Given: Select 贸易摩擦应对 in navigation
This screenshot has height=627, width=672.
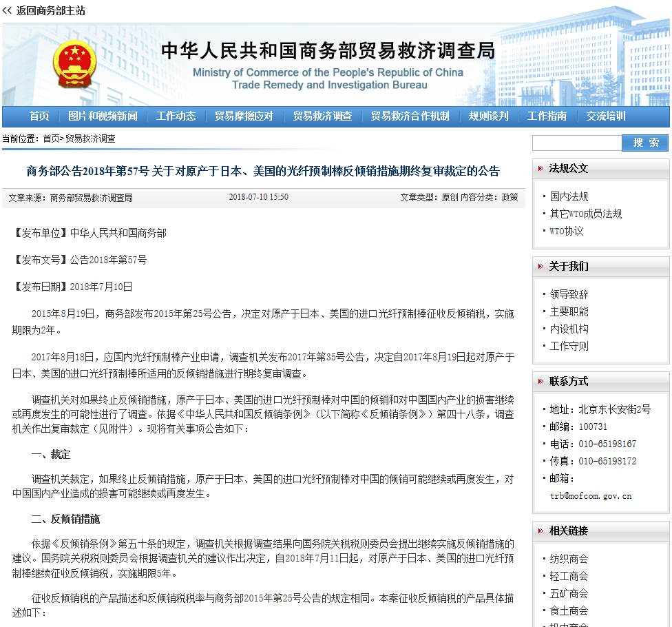Looking at the screenshot, I should click(244, 116).
